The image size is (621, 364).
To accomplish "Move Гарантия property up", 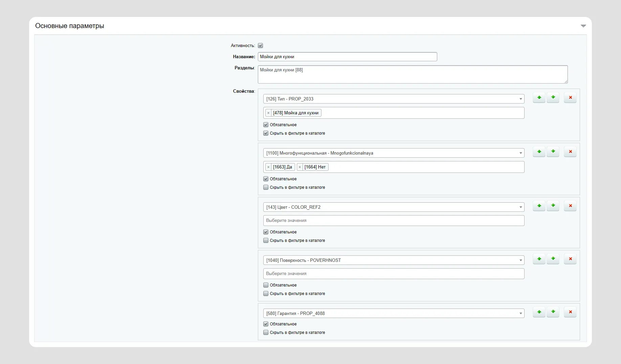I will pyautogui.click(x=539, y=312).
